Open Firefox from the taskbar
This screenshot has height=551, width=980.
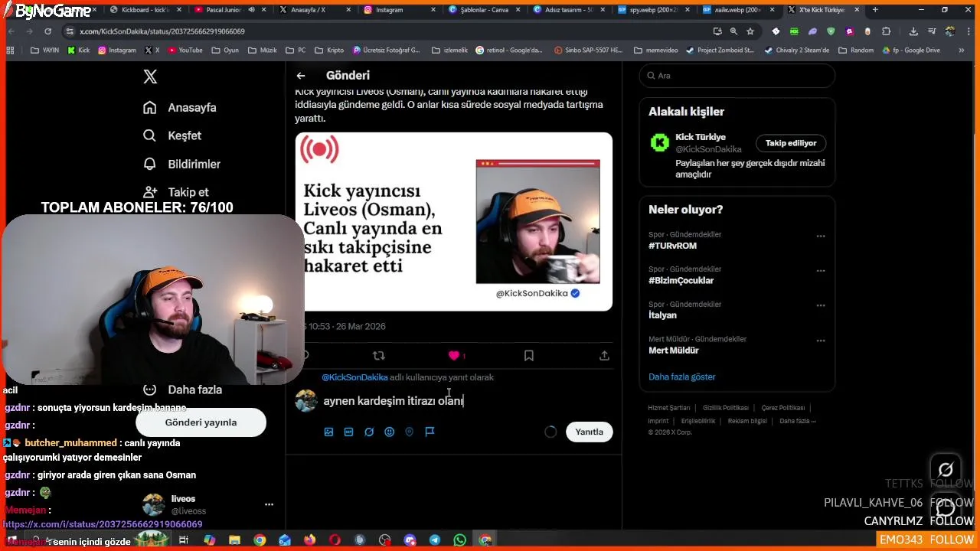[x=309, y=540]
